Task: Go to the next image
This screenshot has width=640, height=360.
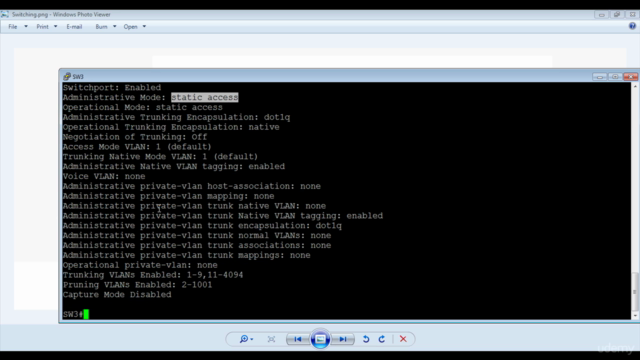Action: (343, 339)
